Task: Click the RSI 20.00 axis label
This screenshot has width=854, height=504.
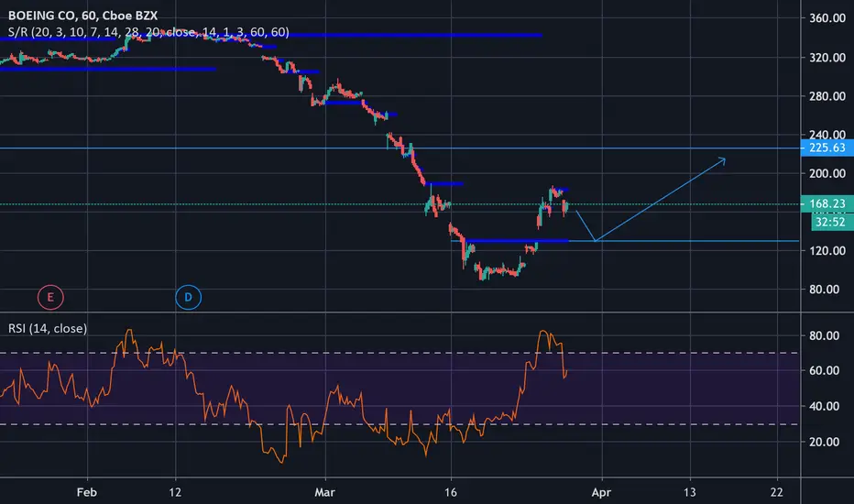Action: click(x=824, y=442)
